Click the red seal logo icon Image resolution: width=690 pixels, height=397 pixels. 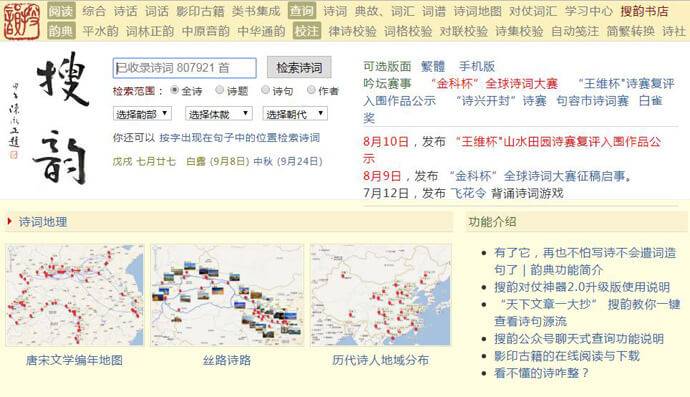(22, 21)
